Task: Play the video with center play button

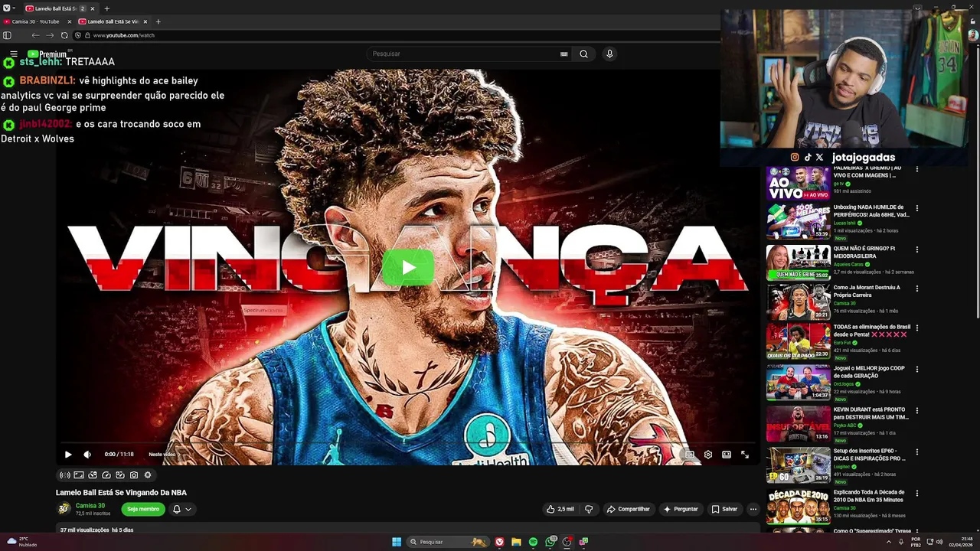Action: [408, 267]
